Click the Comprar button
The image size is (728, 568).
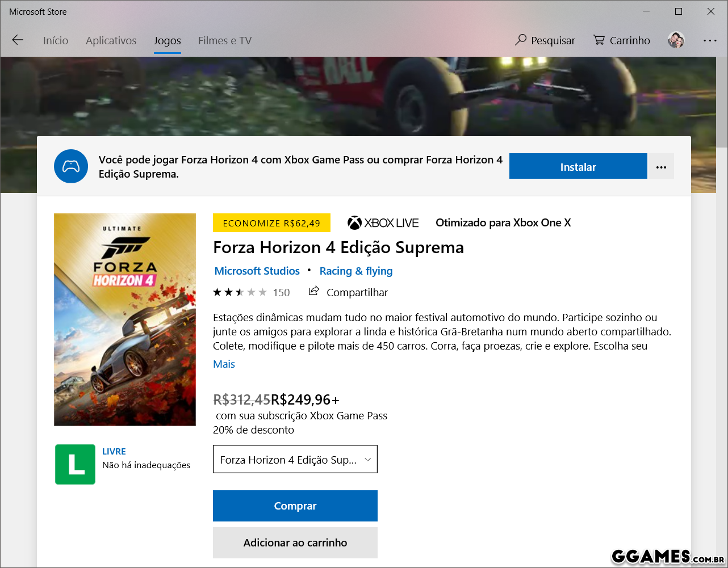pyautogui.click(x=295, y=506)
